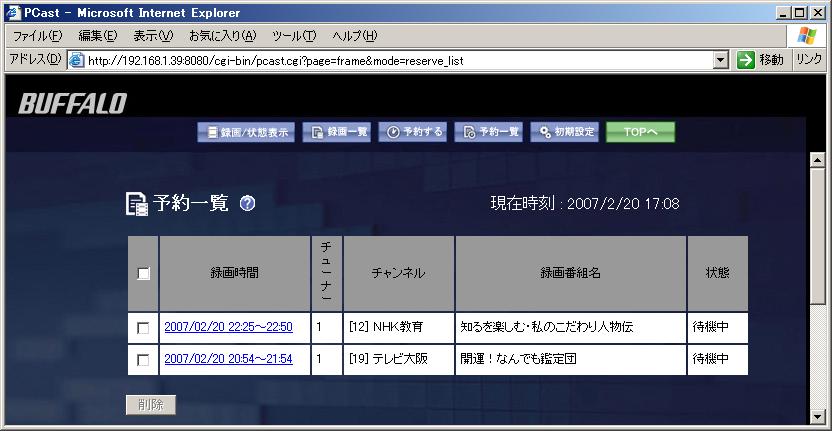Click the vertical scrollbar down arrow
This screenshot has width=832, height=431.
(x=817, y=416)
